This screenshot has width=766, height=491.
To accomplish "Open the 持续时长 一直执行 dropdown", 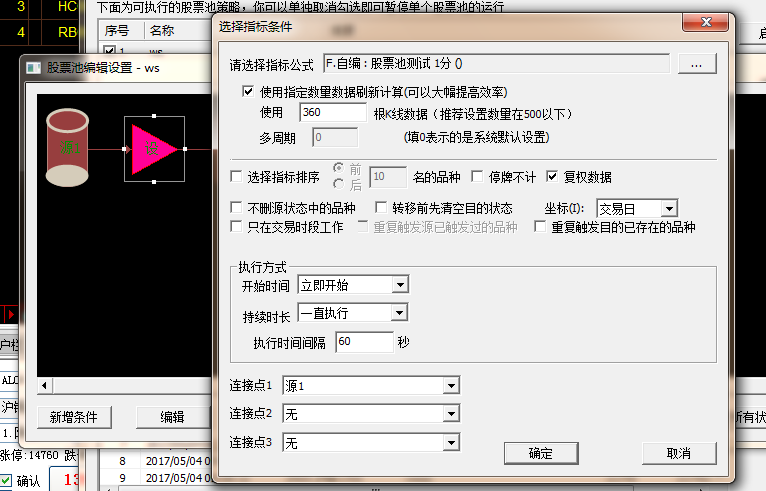I will coord(400,313).
